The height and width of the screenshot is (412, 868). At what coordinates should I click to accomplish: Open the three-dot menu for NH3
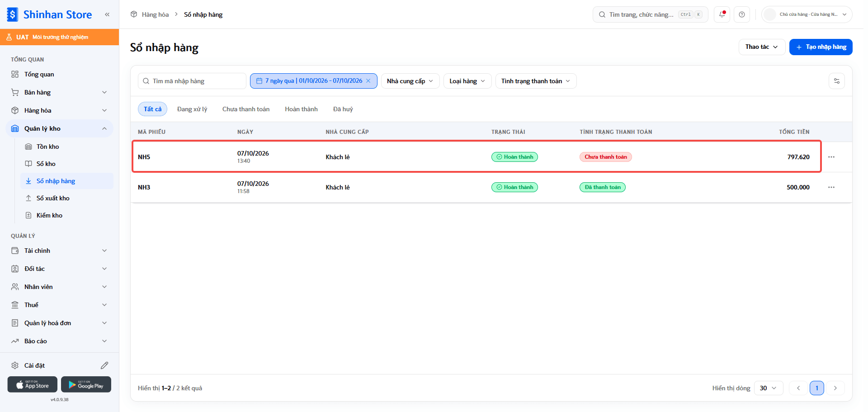coord(831,187)
